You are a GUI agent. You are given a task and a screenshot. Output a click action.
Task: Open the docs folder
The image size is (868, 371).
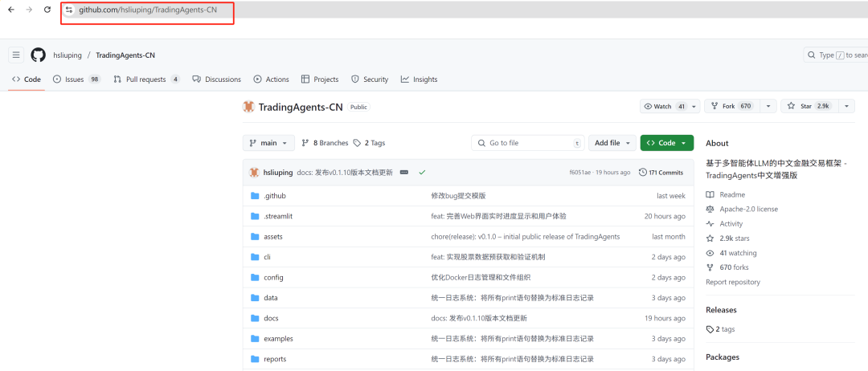pos(271,319)
